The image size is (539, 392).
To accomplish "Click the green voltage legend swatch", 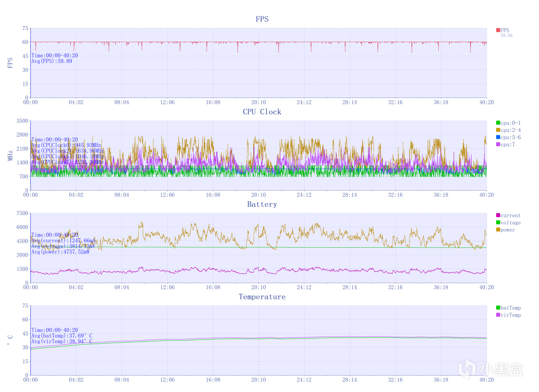I will click(x=498, y=222).
